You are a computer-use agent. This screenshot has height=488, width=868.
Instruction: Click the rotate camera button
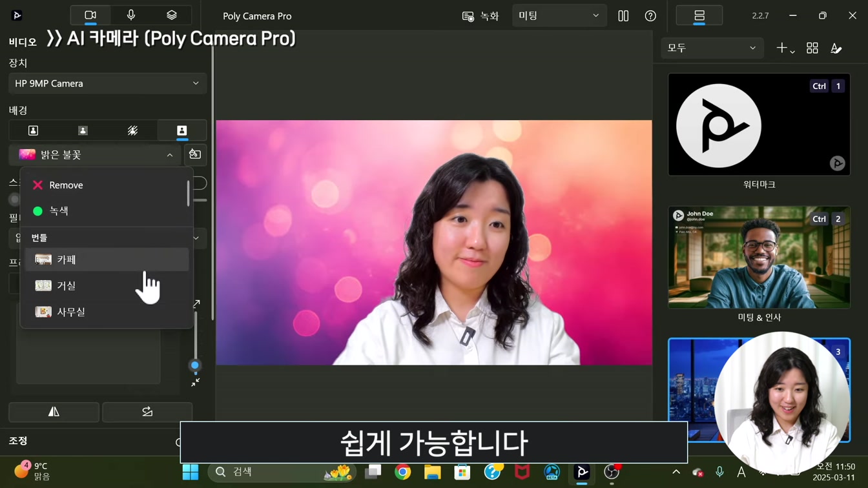click(147, 412)
